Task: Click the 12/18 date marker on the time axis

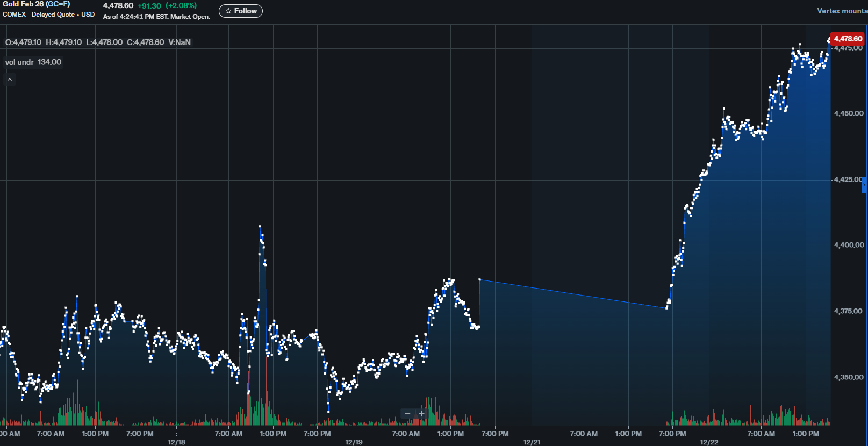Action: 176,442
